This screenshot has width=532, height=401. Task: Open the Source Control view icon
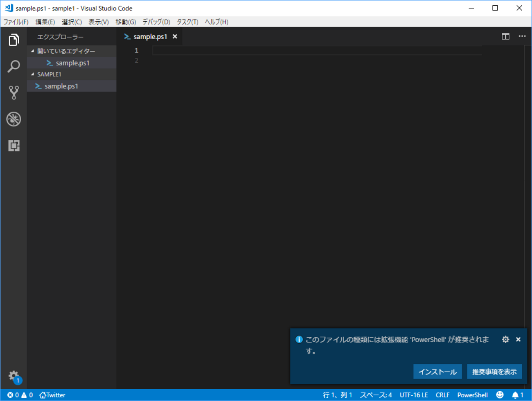[x=14, y=93]
